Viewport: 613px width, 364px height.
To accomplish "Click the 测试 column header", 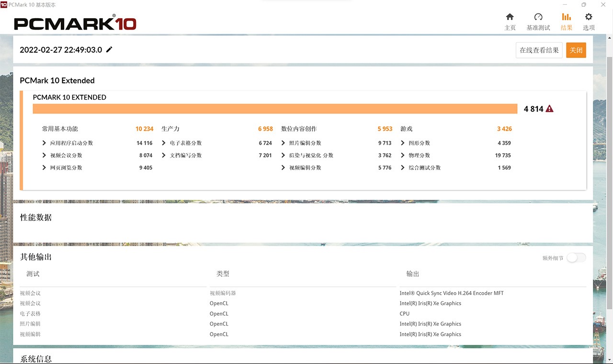I will (33, 274).
